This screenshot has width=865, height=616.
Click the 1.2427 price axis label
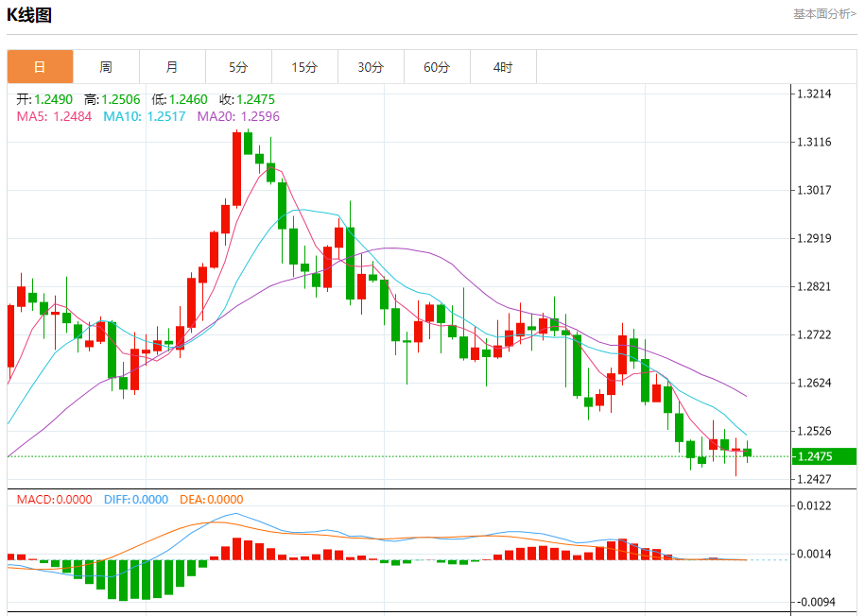(x=814, y=479)
